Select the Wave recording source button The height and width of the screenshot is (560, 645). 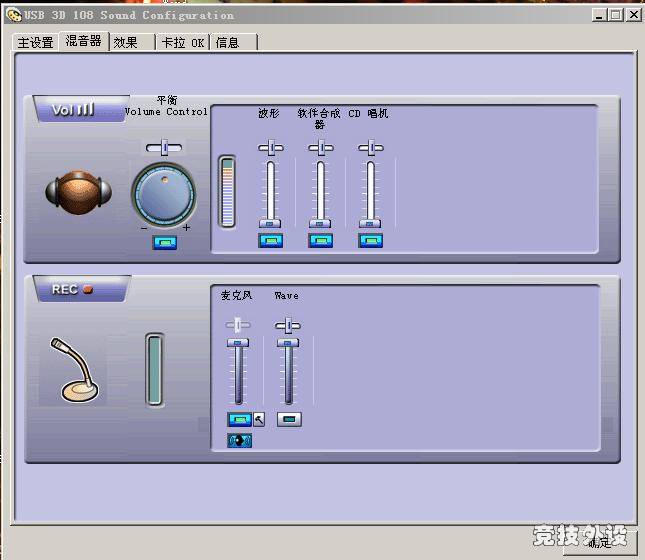tap(288, 420)
